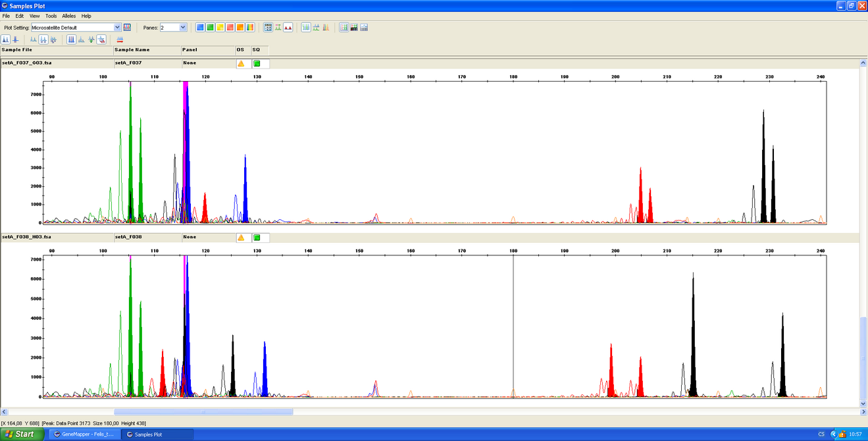Click the red and blue stacked lines icon

(120, 39)
